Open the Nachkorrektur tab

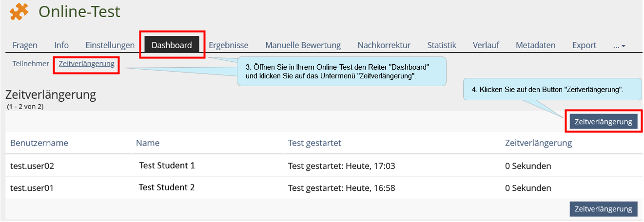point(384,45)
